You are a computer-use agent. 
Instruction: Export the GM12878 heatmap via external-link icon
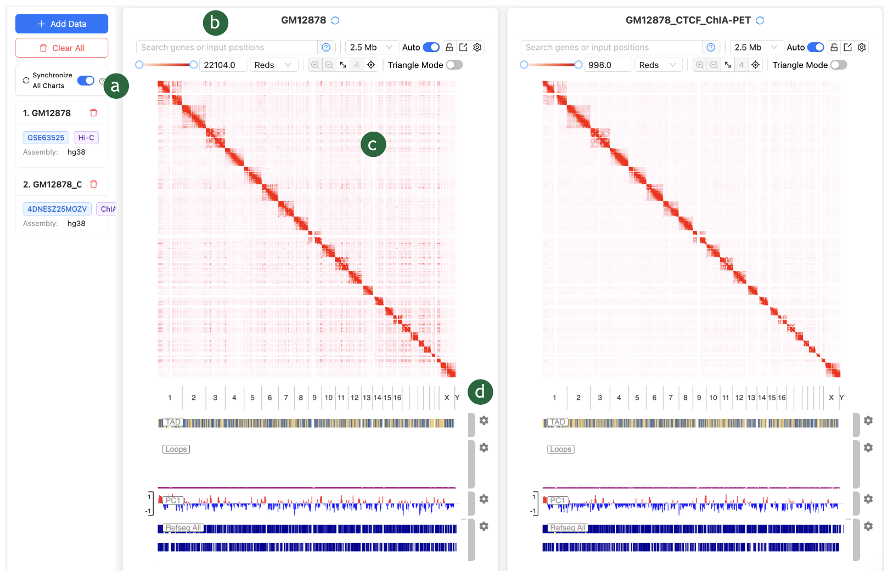pyautogui.click(x=463, y=47)
